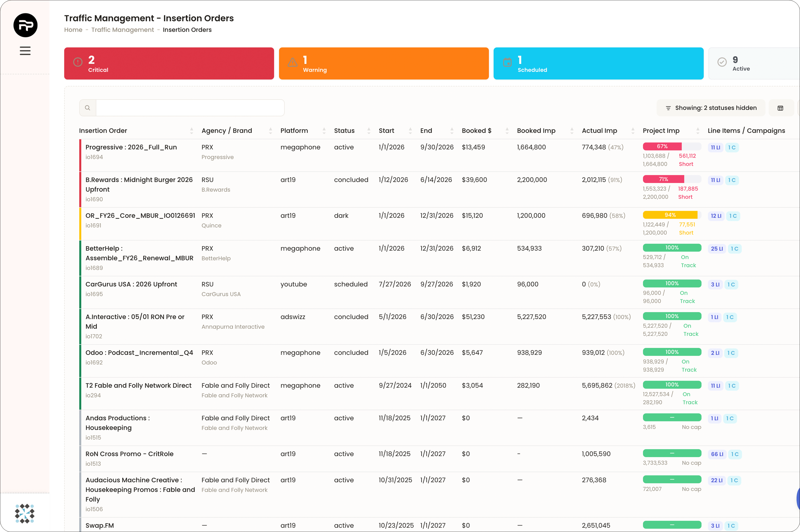The image size is (800, 532).
Task: Filter by the Critical card
Action: [169, 63]
